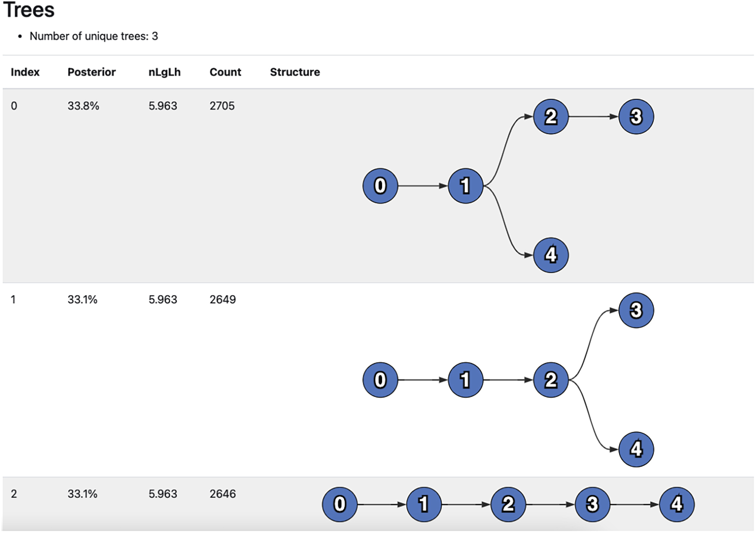This screenshot has height=533, width=756.
Task: Click branching node 1 in tree index 0
Action: pos(465,186)
